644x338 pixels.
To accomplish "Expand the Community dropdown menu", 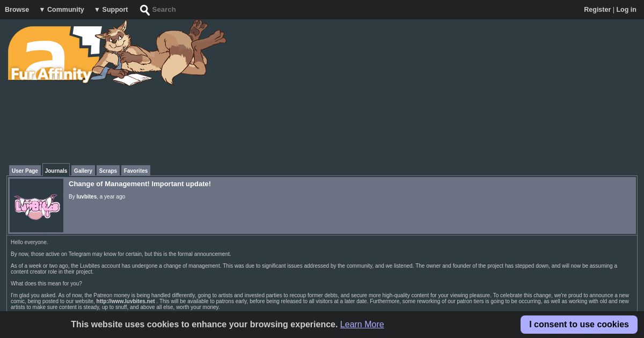I will click(62, 10).
